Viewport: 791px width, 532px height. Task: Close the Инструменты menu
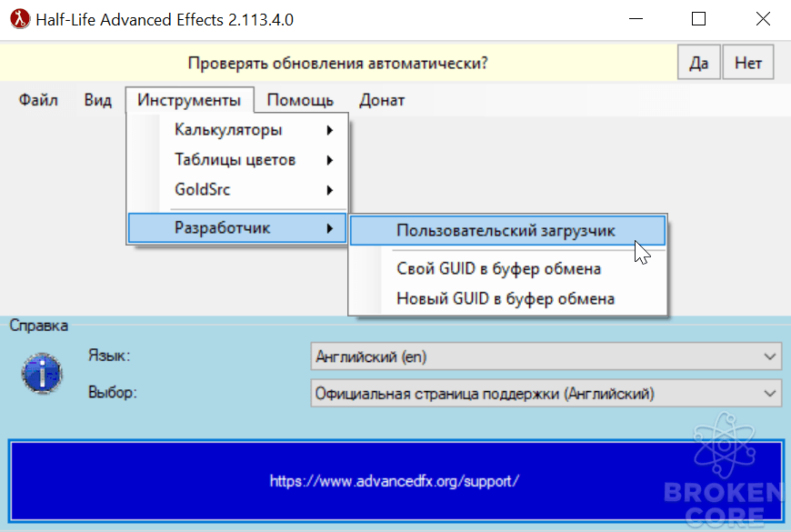click(189, 100)
